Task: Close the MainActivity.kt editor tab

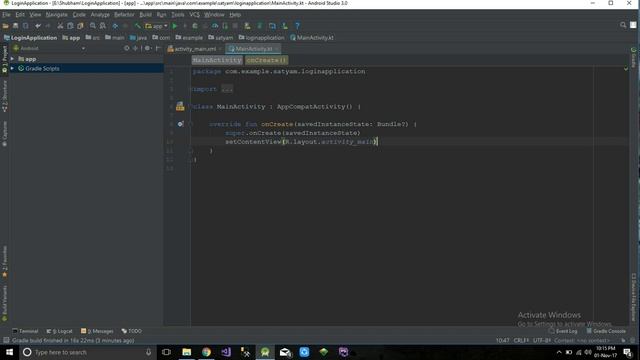Action: click(277, 49)
